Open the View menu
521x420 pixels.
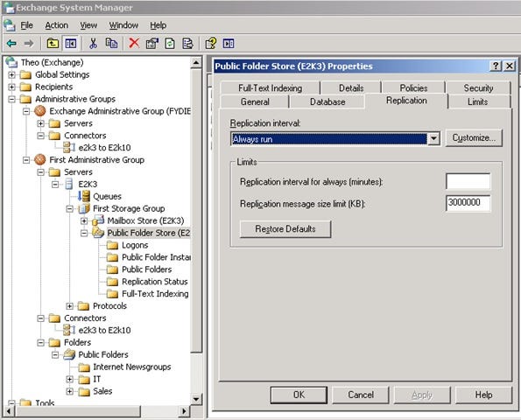(88, 25)
